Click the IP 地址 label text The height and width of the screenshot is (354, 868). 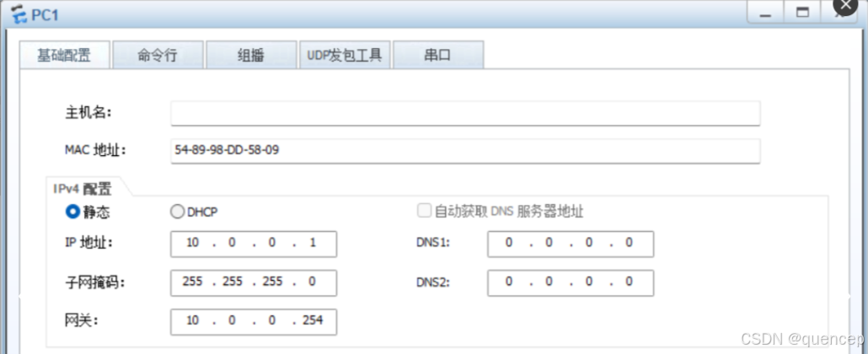89,243
